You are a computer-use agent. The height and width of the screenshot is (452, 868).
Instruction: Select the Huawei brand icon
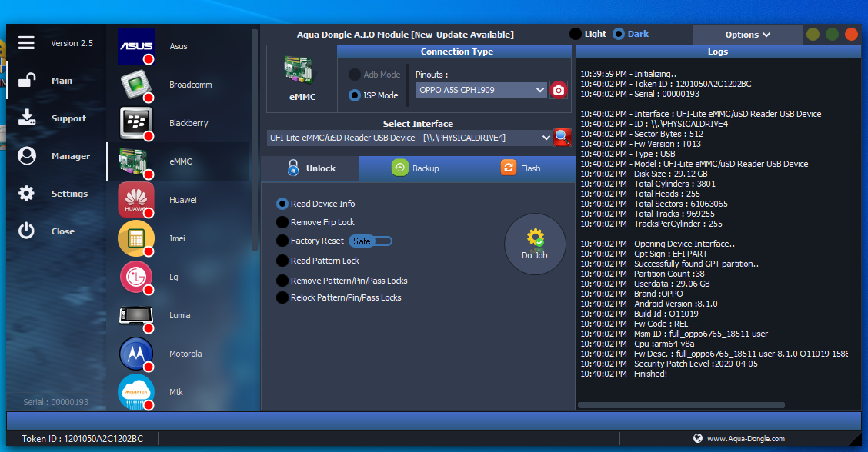click(x=135, y=200)
